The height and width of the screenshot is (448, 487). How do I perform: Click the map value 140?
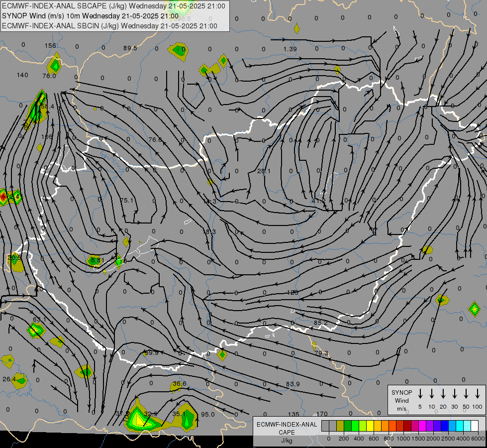22,75
